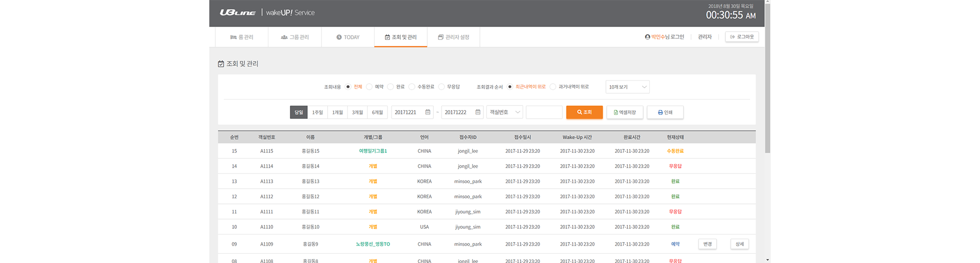Select the 당일 period button
The height and width of the screenshot is (263, 980).
pyautogui.click(x=299, y=112)
